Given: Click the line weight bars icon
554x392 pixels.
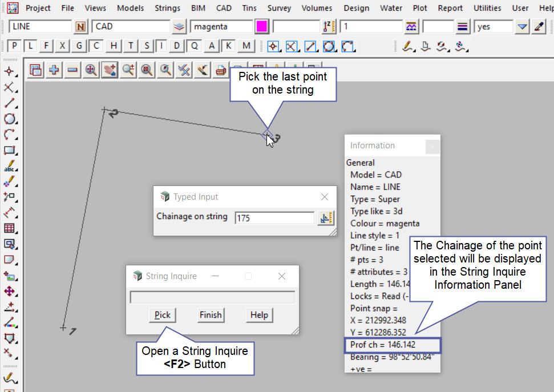Looking at the screenshot, I should coord(462,27).
